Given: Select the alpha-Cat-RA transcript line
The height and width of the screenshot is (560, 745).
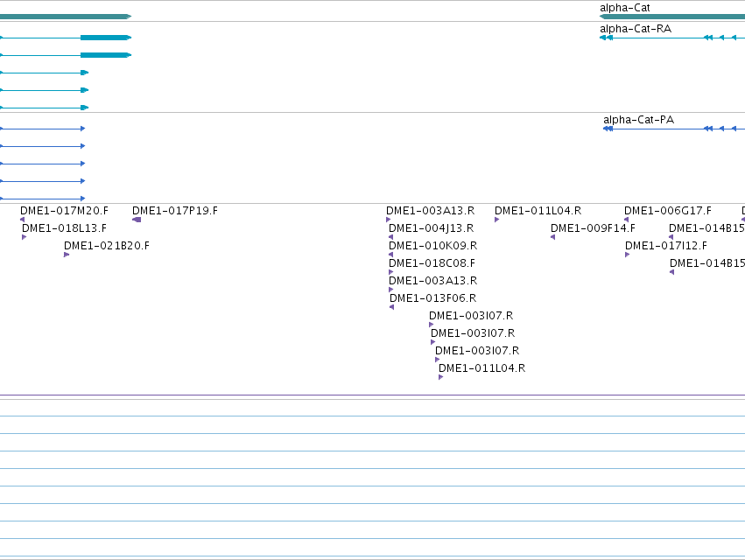Looking at the screenshot, I should [672, 38].
